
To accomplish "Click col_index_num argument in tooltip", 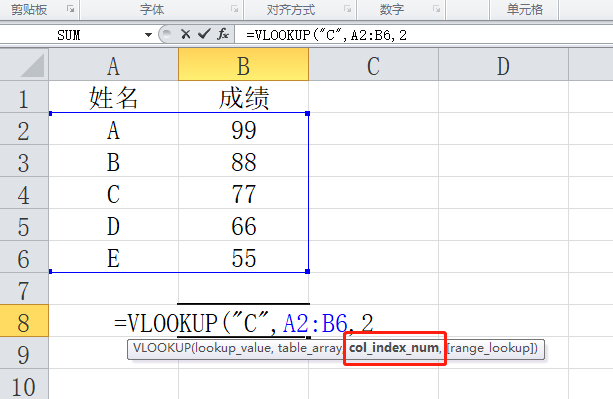I will (394, 347).
